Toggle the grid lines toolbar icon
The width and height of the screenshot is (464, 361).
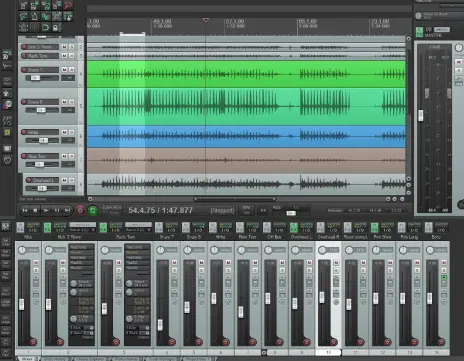tap(35, 27)
